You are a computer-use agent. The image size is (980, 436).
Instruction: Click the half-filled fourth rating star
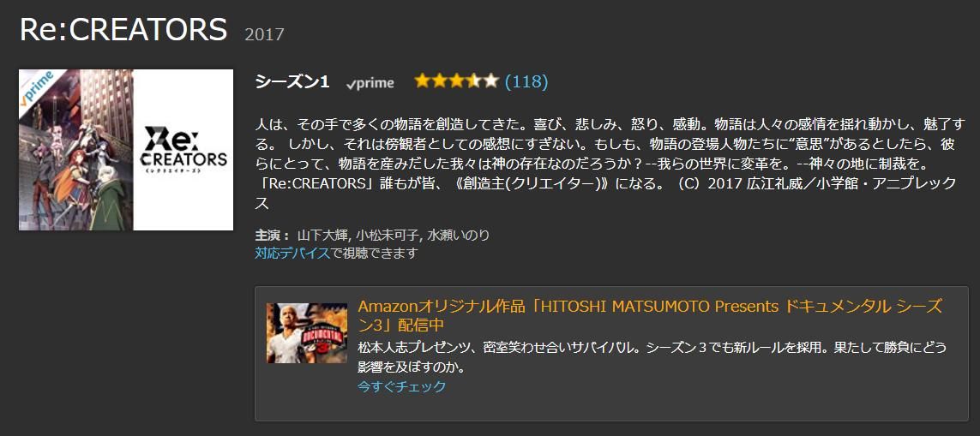474,81
